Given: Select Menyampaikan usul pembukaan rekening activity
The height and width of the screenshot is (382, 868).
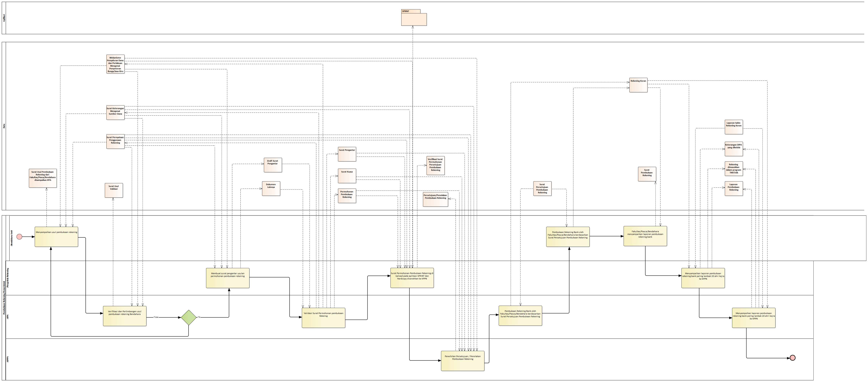Looking at the screenshot, I should coord(56,237).
